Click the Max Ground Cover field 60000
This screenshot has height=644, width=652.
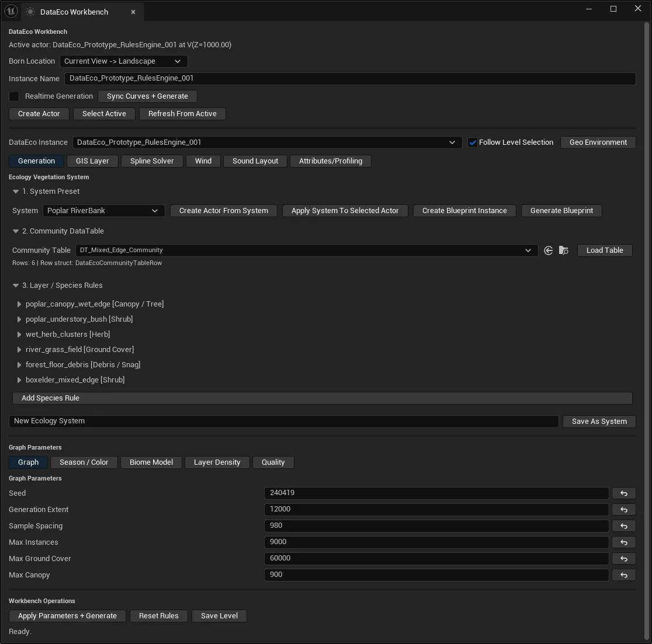(436, 559)
